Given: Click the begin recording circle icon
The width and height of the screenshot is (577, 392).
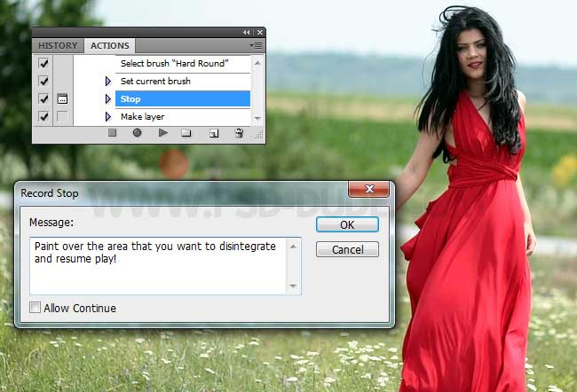Looking at the screenshot, I should click(137, 132).
